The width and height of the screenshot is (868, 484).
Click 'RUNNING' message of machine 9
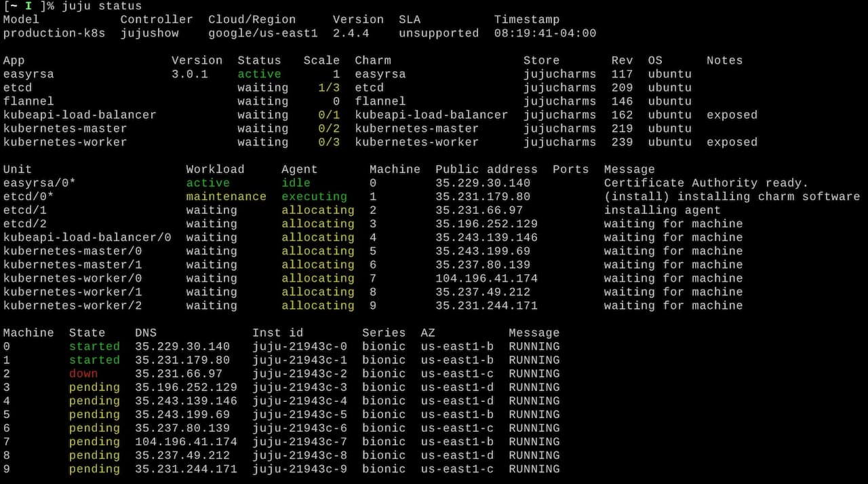[x=534, y=469]
